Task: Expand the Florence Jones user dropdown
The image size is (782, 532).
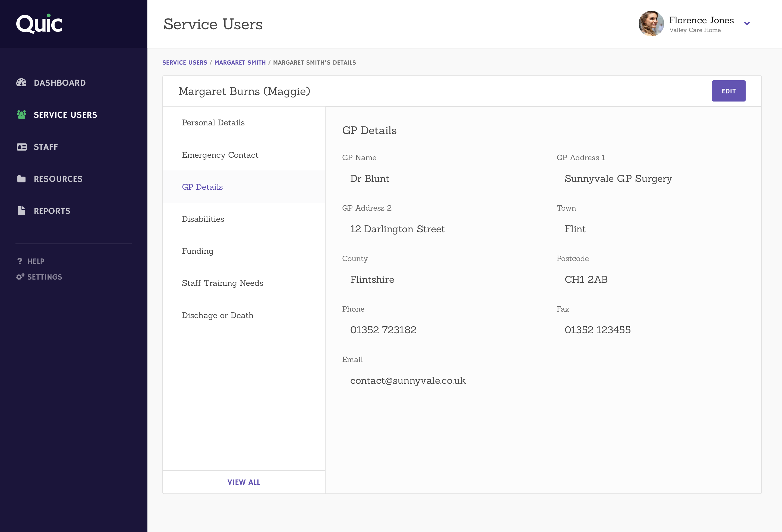Action: (747, 24)
